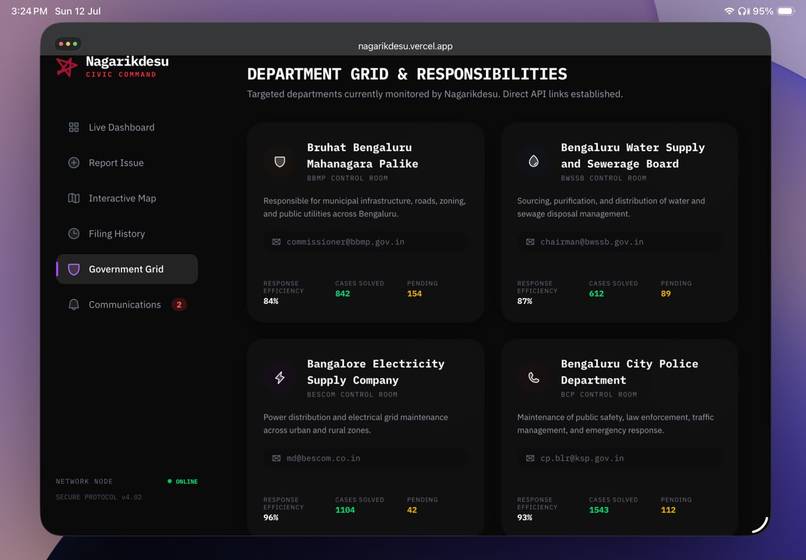Click the red Communications badge showing 2
The width and height of the screenshot is (806, 560).
pos(179,304)
